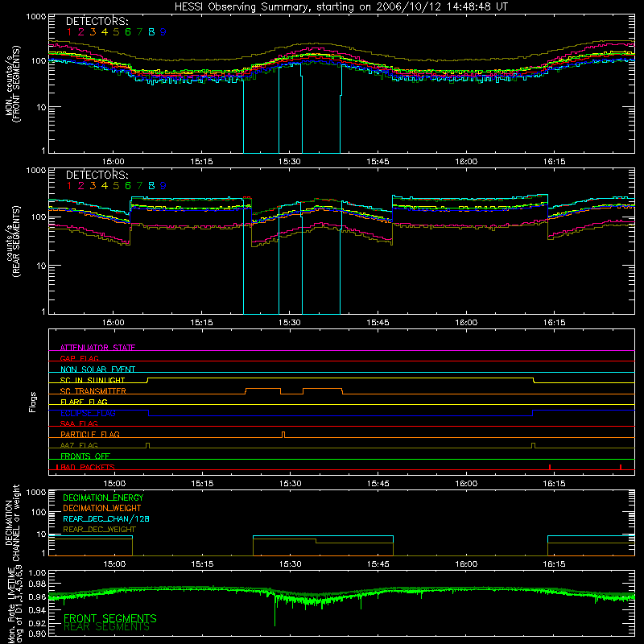Click the SC TRANSMITTER flag label
644x644 pixels.
pos(93,391)
